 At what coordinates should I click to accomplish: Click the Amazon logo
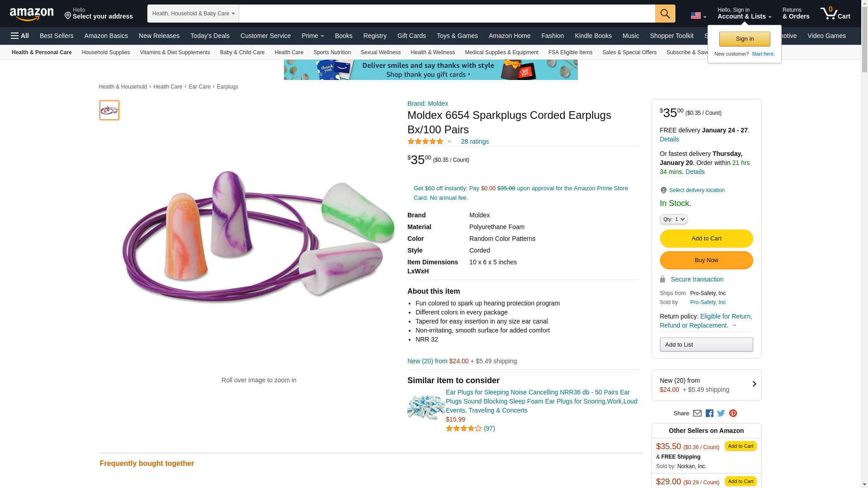(32, 14)
